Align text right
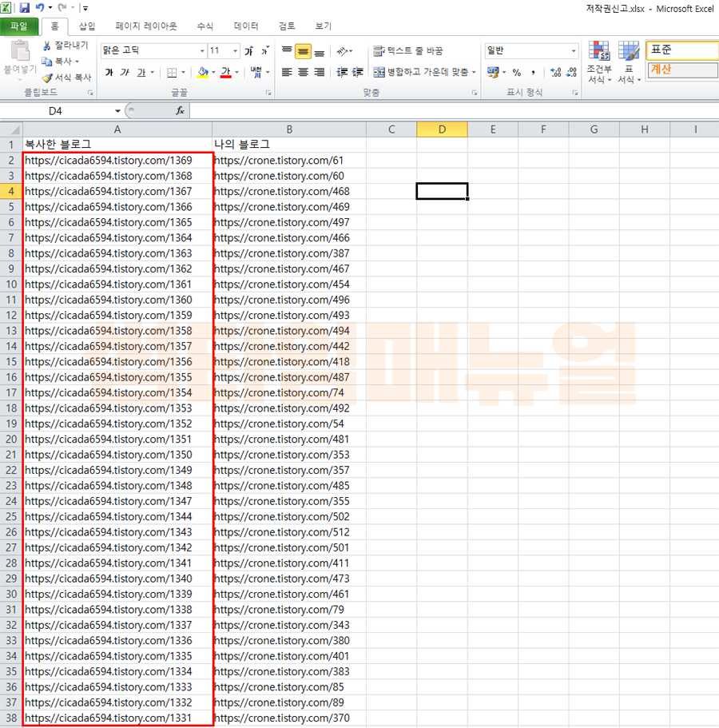Image resolution: width=719 pixels, height=728 pixels. point(320,72)
